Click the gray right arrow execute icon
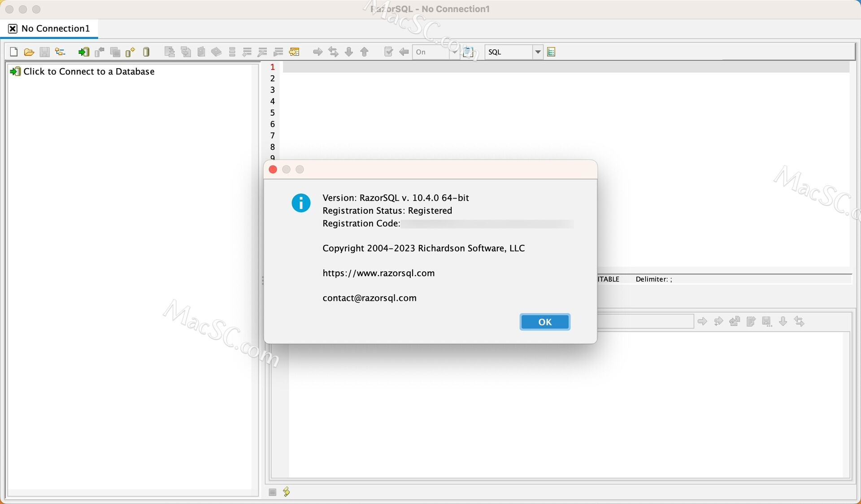This screenshot has height=504, width=861. (317, 52)
